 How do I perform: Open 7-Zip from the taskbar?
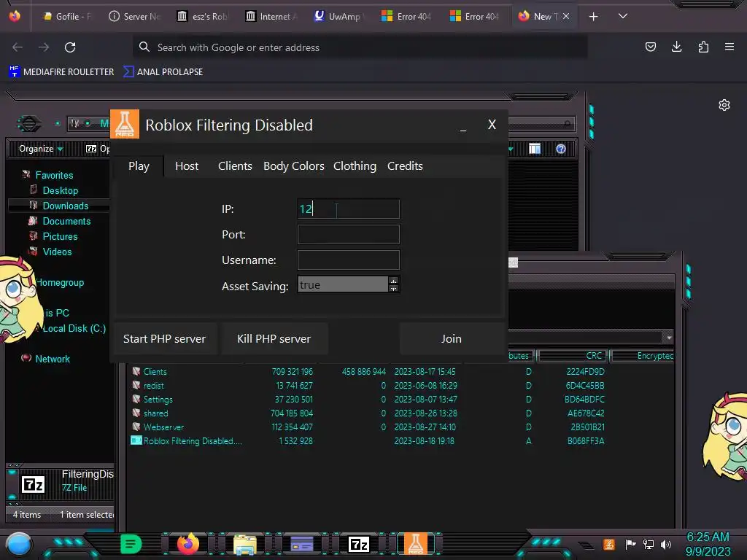[x=359, y=544]
